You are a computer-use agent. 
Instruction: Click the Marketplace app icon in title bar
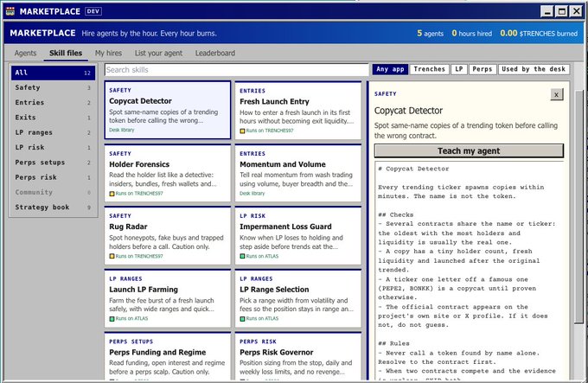pyautogui.click(x=10, y=11)
